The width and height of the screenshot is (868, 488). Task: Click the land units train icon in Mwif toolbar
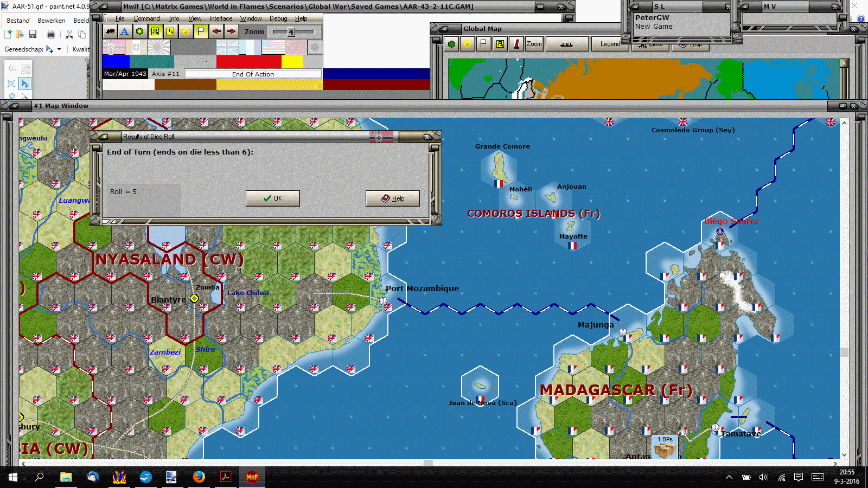pyautogui.click(x=110, y=31)
